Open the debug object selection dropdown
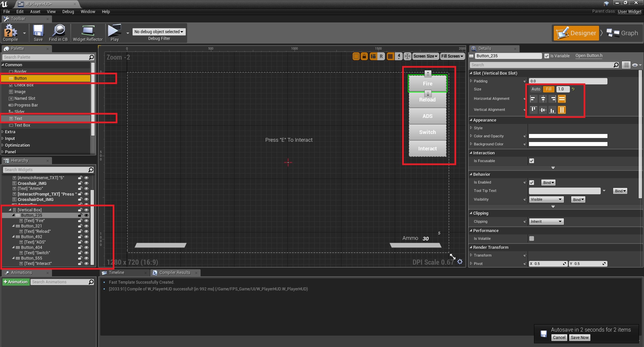 pos(159,32)
